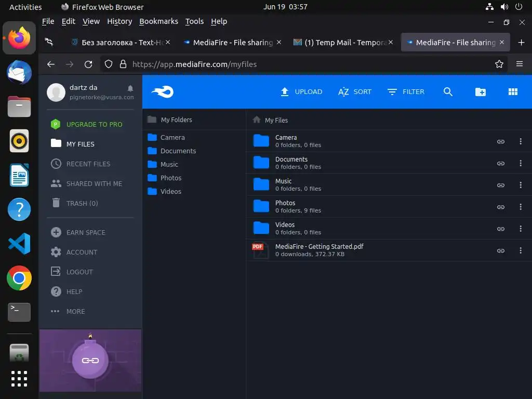Copy share link for Videos folder

click(x=501, y=229)
